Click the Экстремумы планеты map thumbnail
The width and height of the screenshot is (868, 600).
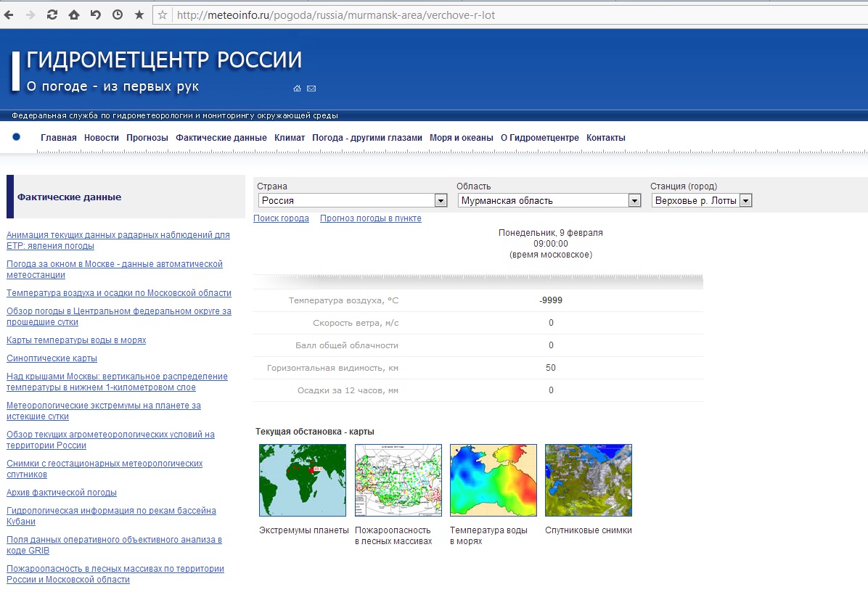pos(303,480)
